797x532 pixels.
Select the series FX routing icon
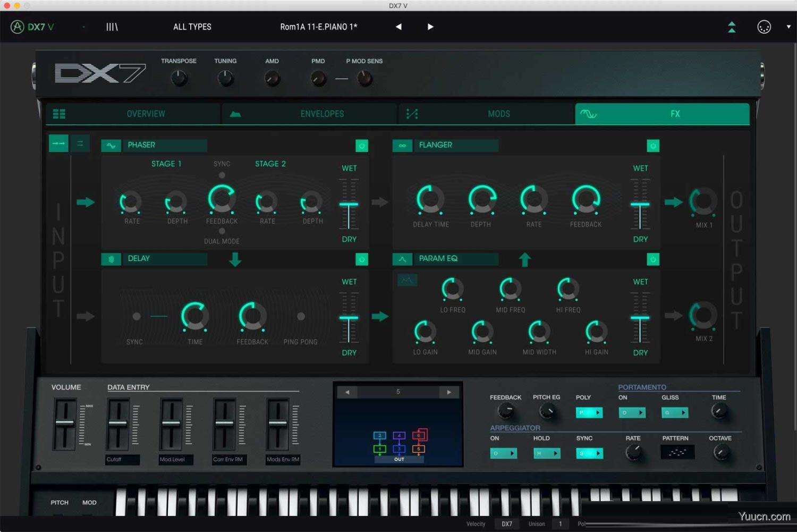click(x=58, y=143)
